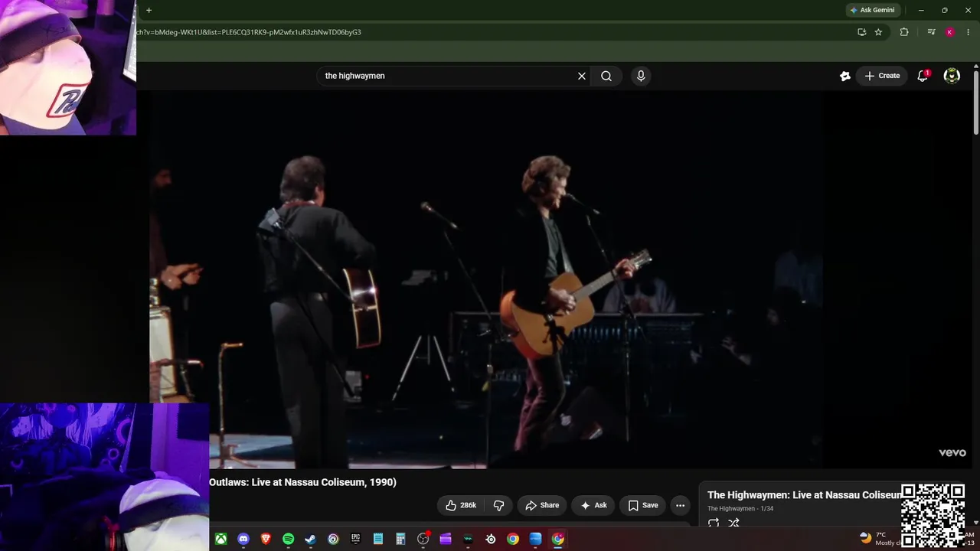
Task: Open Chrome three-dot menu
Action: tap(969, 32)
